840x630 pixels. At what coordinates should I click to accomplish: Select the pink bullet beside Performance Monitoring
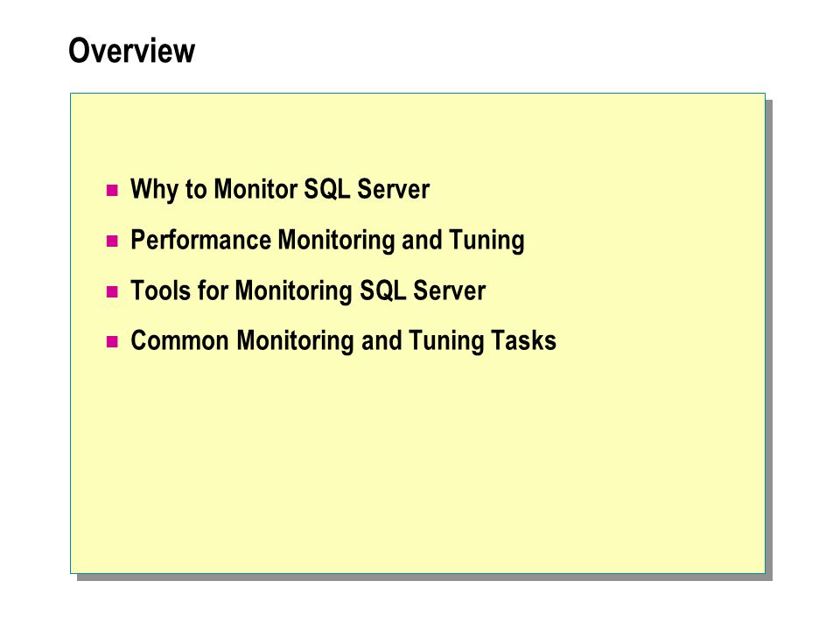click(x=112, y=241)
